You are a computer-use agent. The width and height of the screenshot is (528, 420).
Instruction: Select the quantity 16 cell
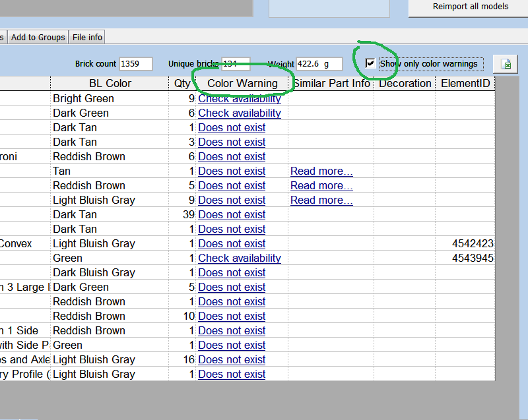182,359
